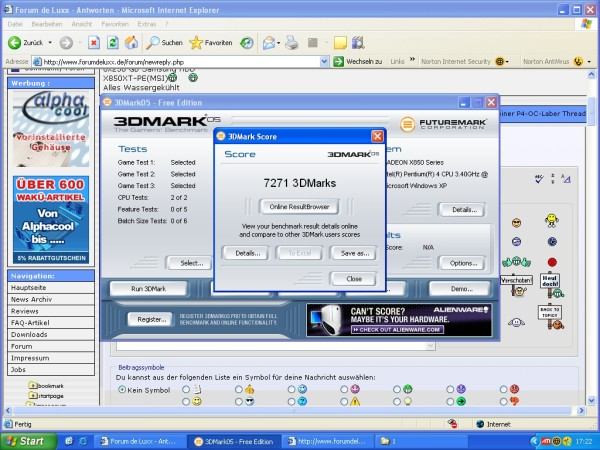Click the Stop loading icon
Screen dimensions: 600x450
(94, 42)
